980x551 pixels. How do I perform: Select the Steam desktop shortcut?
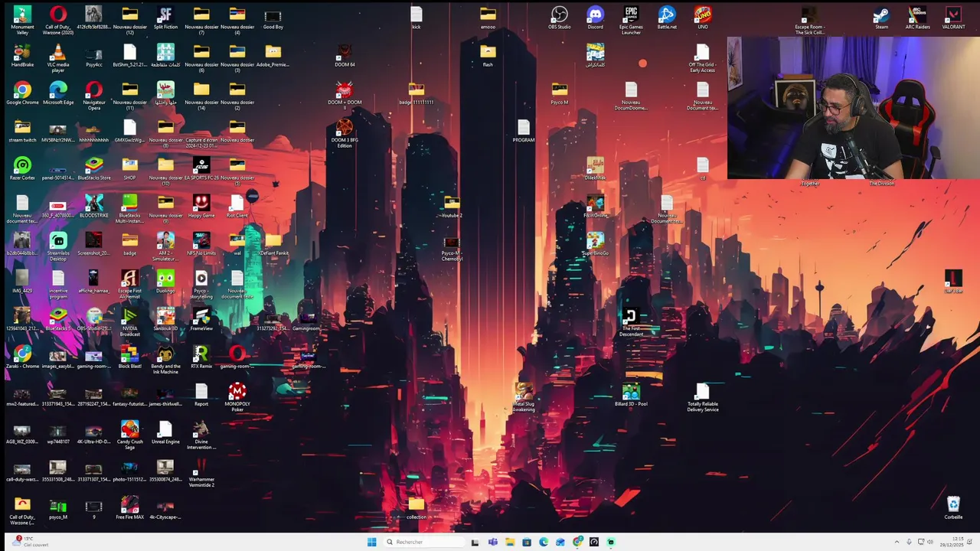pos(881,18)
